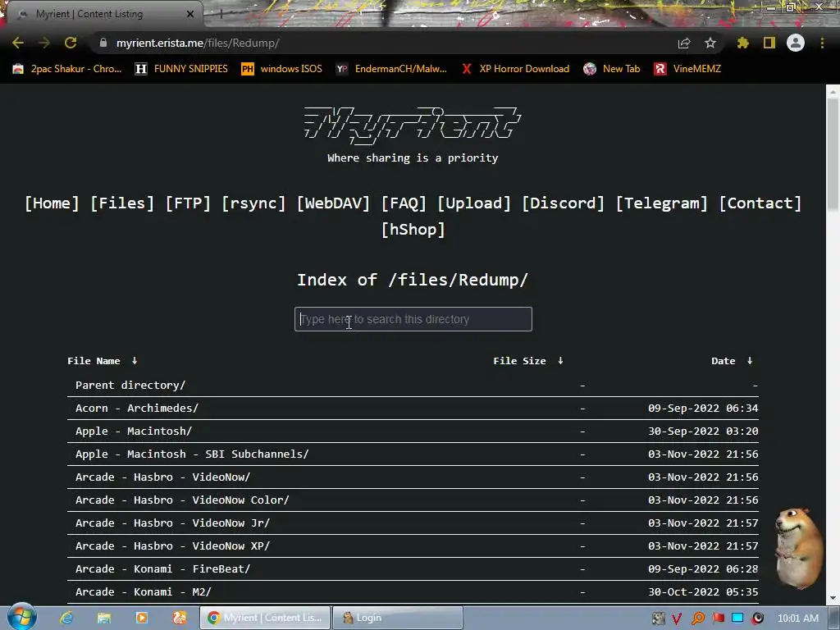Click the orange magnifier tray icon
This screenshot has width=840, height=630.
(x=697, y=619)
